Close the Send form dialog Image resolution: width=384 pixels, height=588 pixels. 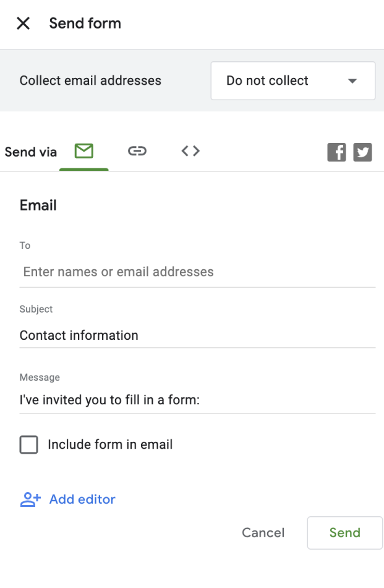(x=23, y=24)
